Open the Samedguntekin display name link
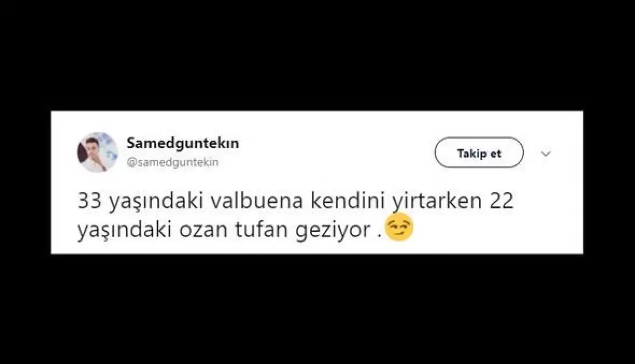Image resolution: width=635 pixels, height=364 pixels. tap(183, 143)
